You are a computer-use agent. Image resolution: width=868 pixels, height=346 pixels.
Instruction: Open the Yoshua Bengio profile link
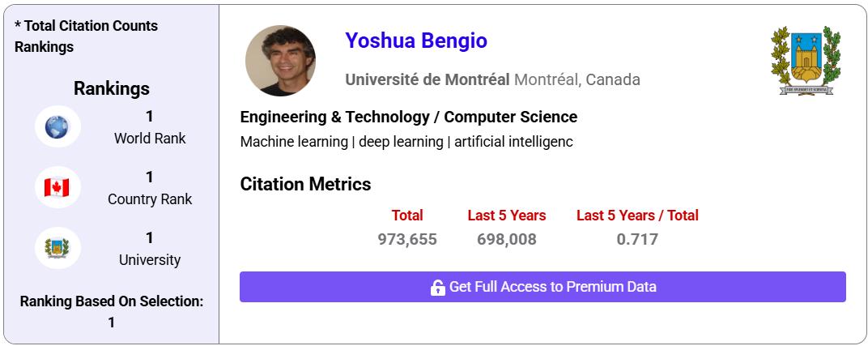point(415,41)
